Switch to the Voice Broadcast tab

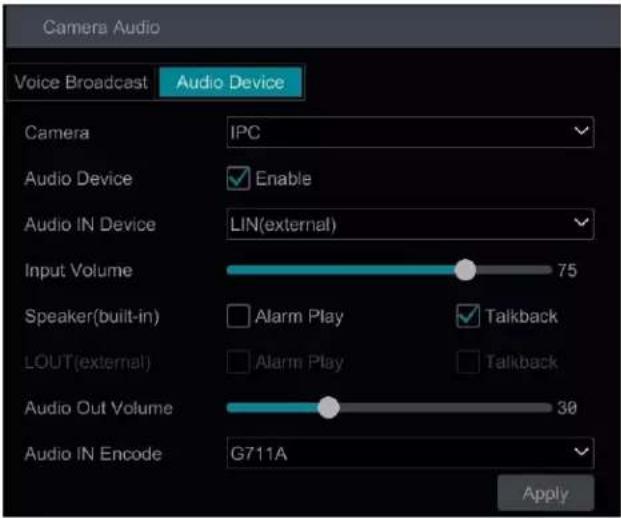coord(81,82)
